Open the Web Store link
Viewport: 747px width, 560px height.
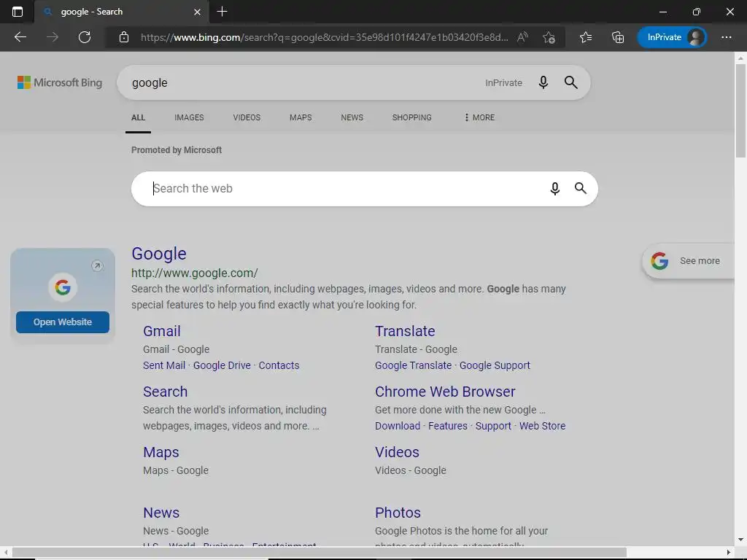(542, 426)
